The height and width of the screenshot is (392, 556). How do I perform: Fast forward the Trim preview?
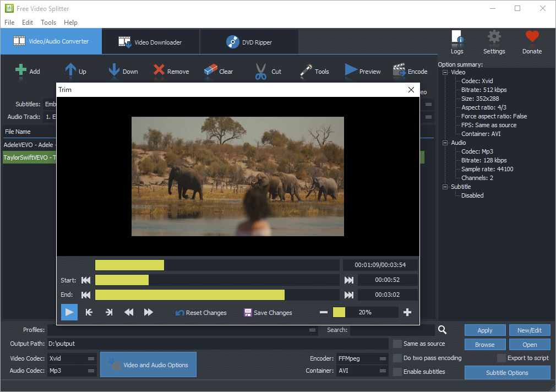coord(148,312)
